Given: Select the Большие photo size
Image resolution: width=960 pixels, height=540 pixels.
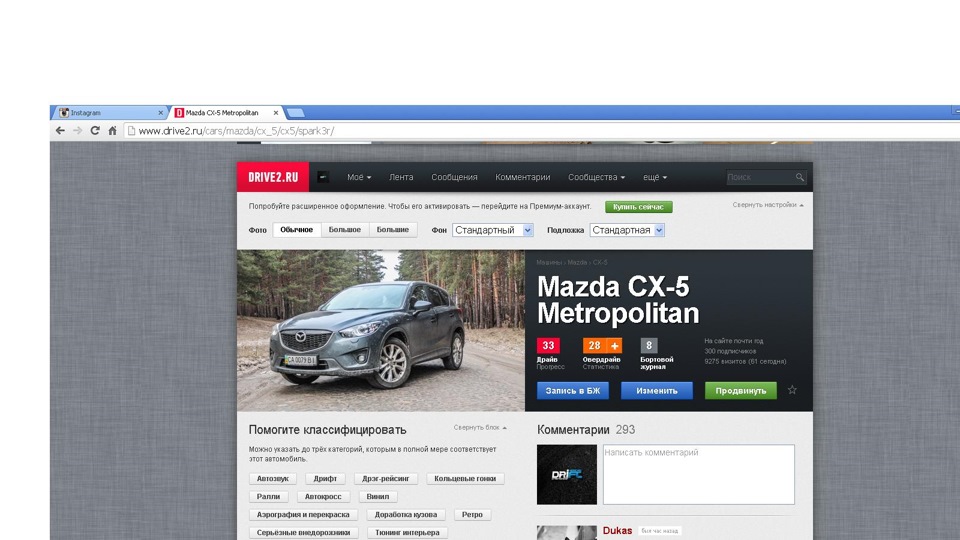Looking at the screenshot, I should 392,230.
